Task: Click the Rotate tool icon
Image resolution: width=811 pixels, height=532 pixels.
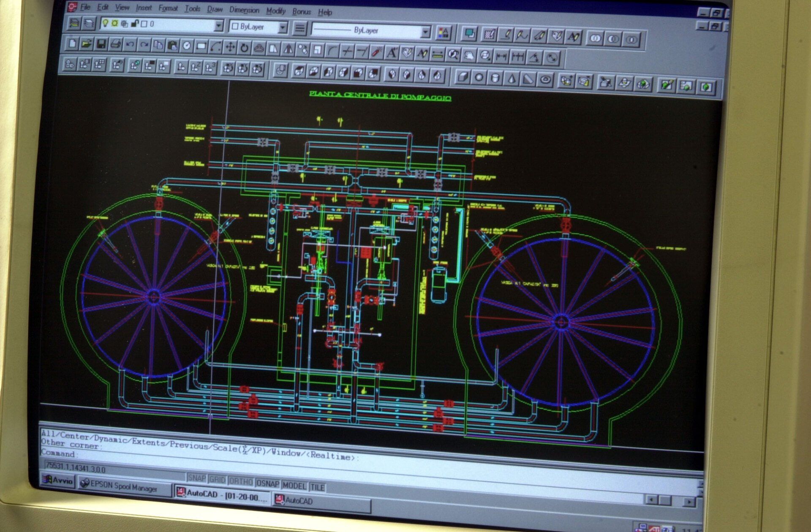Action: 244,48
